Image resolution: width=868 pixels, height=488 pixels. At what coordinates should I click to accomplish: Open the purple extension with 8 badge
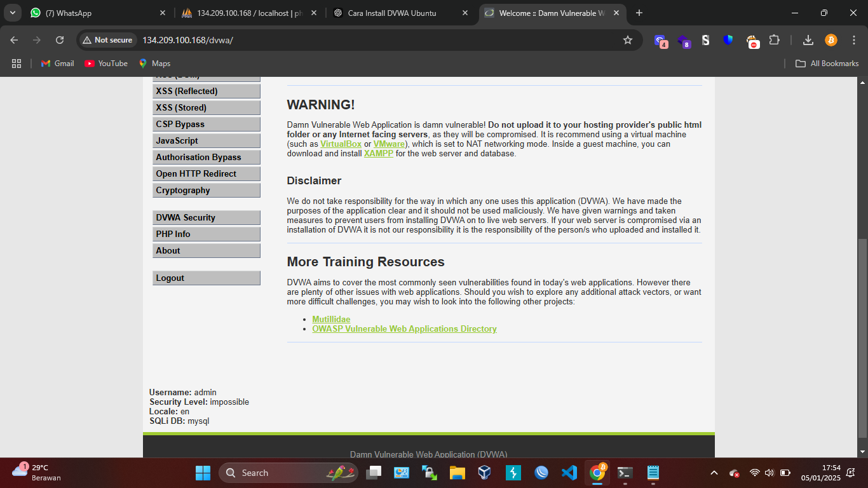point(683,40)
